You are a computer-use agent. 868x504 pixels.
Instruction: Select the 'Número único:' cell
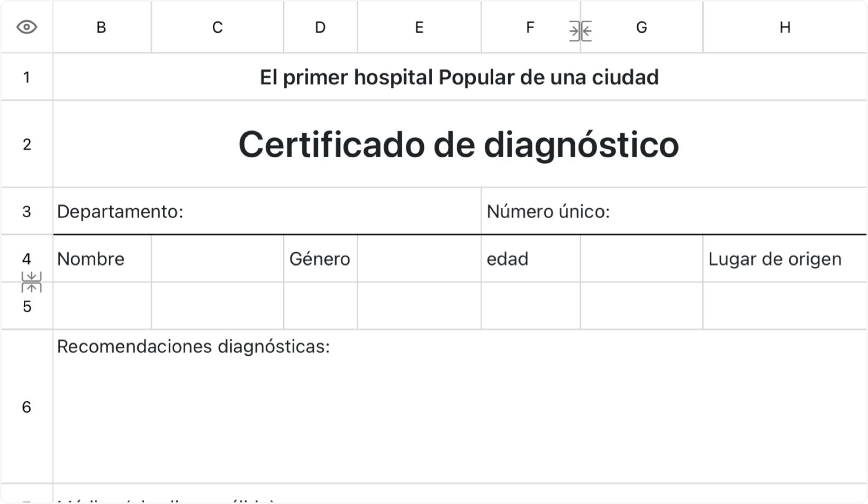coord(674,211)
